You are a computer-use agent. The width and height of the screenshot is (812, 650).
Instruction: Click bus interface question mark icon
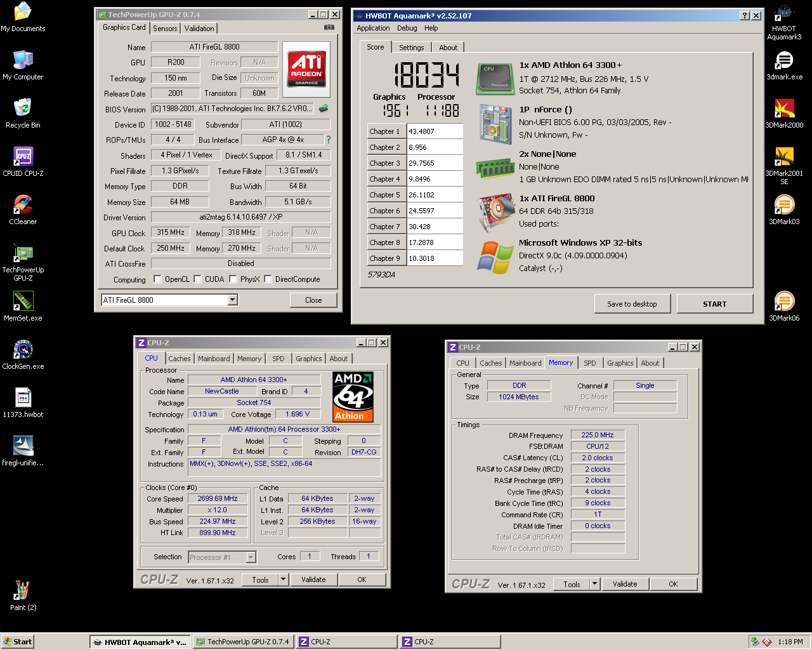(x=328, y=140)
